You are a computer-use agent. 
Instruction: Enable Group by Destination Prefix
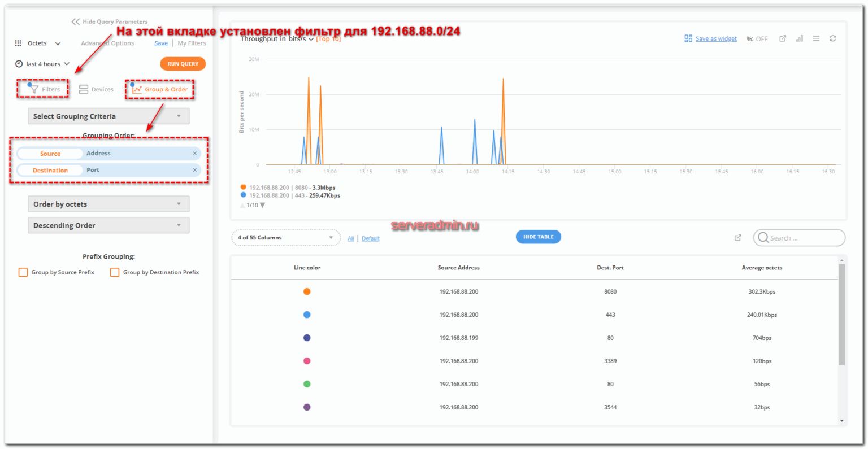click(x=115, y=272)
